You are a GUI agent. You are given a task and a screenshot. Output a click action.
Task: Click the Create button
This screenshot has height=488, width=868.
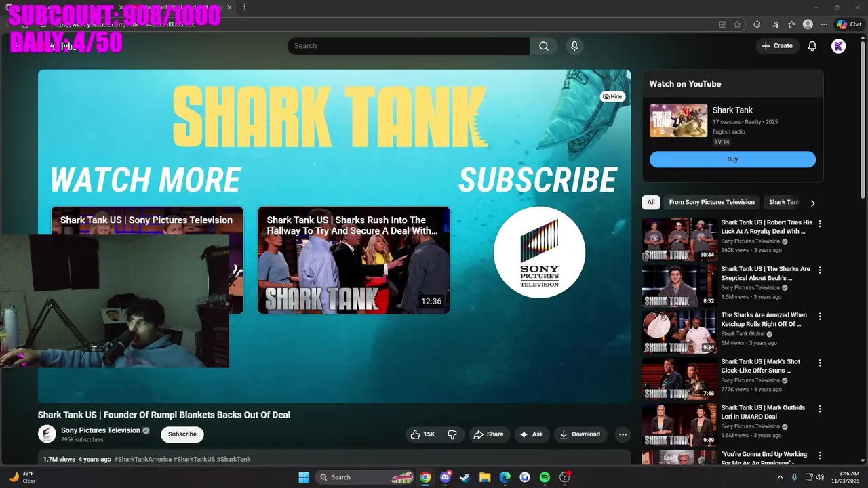[x=777, y=46]
